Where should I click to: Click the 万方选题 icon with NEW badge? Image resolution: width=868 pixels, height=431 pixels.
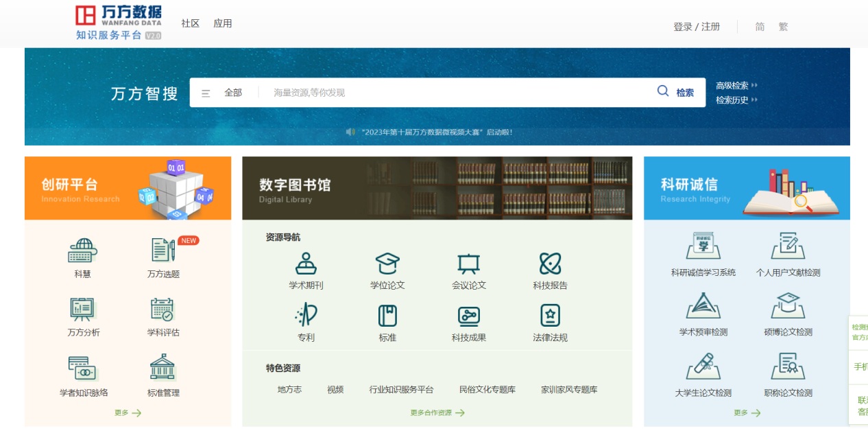(x=163, y=251)
